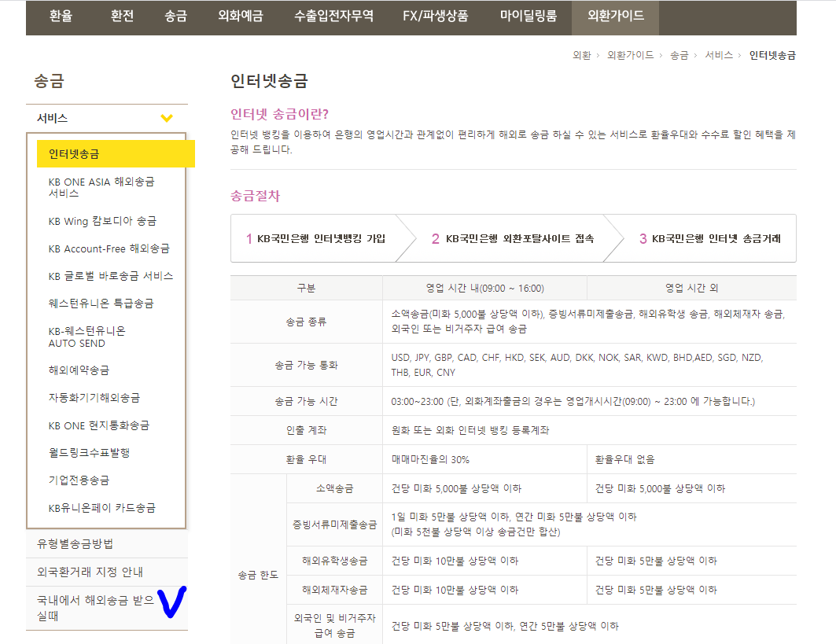Open 해외예약송금 page

pyautogui.click(x=79, y=370)
